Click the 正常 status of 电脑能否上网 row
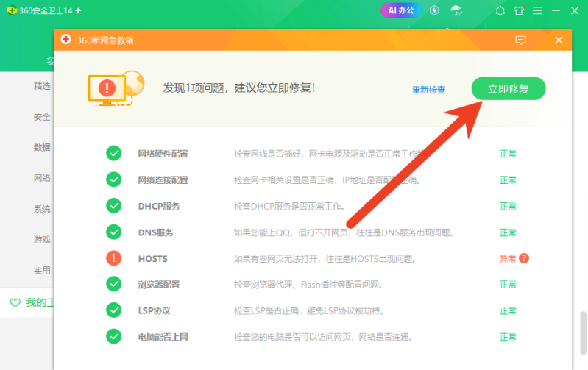The height and width of the screenshot is (370, 588). coord(508,337)
